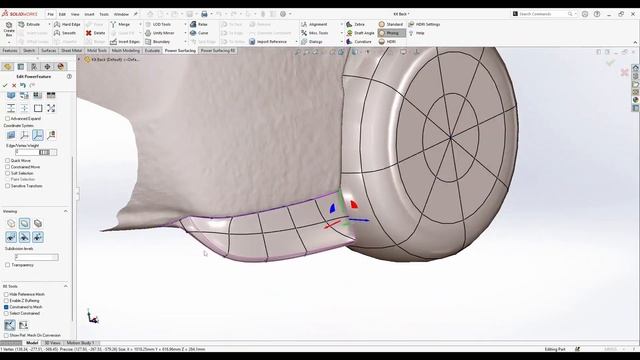Collapse the ribbon with up arrow
640x360 pixels.
(x=635, y=42)
